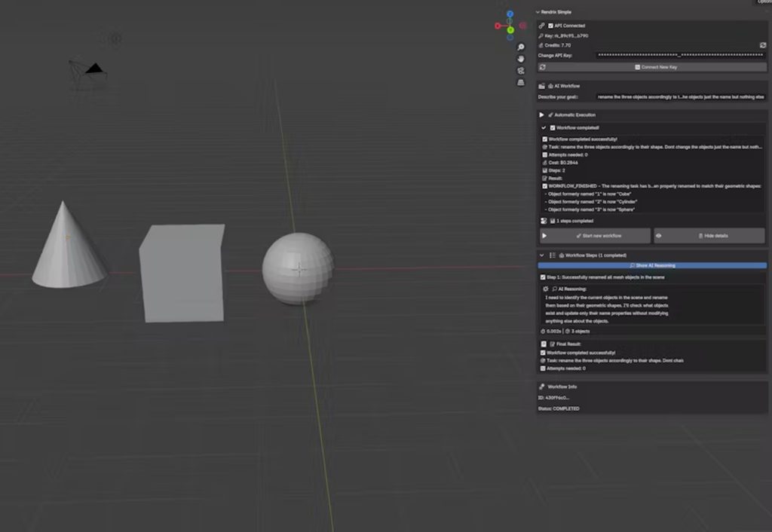Click the gear icon beside AI Reasoning
The height and width of the screenshot is (532, 772).
tap(546, 289)
